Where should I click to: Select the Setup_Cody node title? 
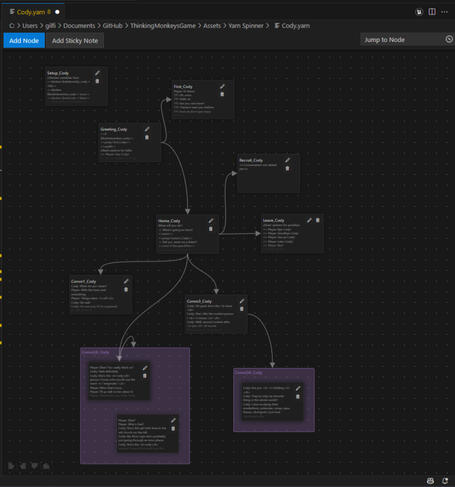click(x=58, y=73)
